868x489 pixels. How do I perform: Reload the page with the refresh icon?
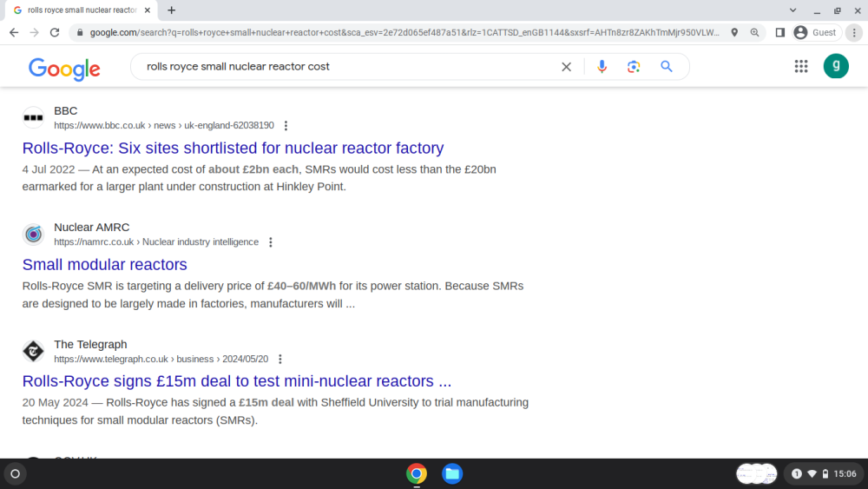click(54, 33)
